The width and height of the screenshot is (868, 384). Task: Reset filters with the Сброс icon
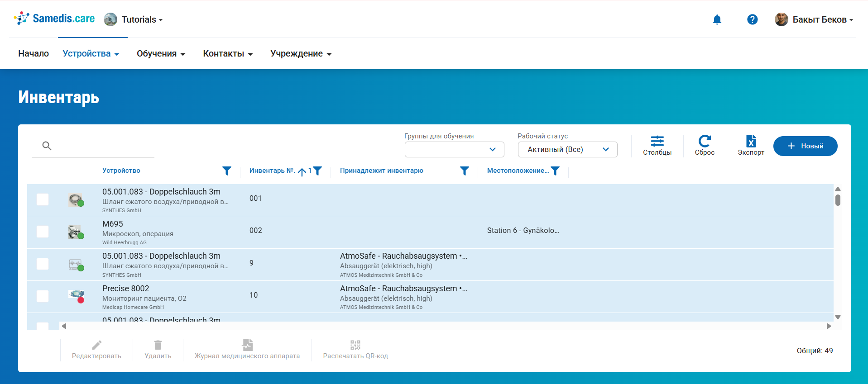pyautogui.click(x=705, y=145)
